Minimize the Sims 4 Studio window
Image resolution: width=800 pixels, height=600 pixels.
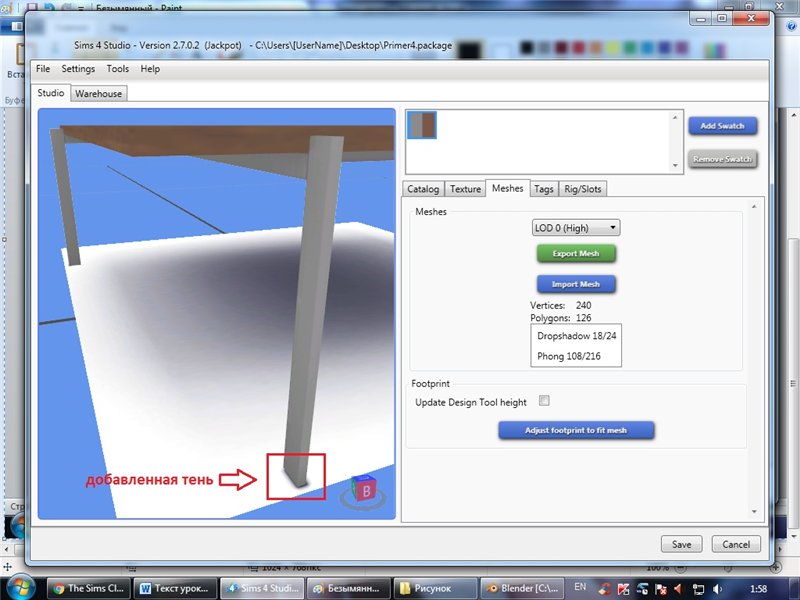702,18
